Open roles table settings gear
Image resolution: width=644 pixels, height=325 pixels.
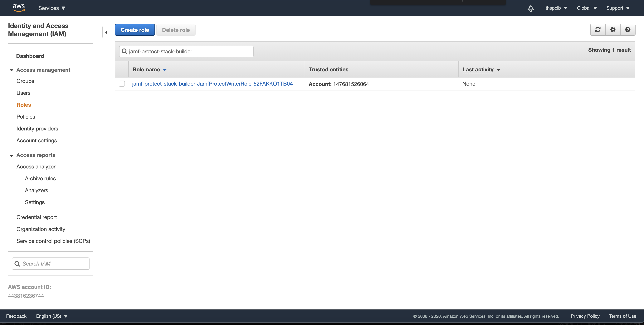pos(613,30)
